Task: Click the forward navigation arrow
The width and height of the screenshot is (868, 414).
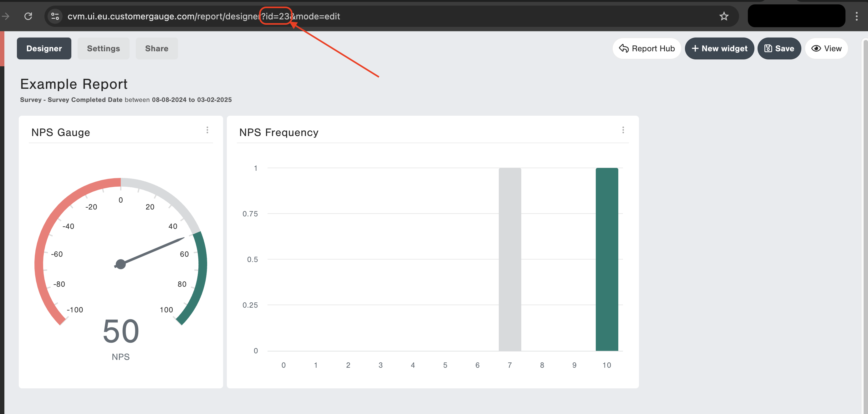Action: coord(6,16)
